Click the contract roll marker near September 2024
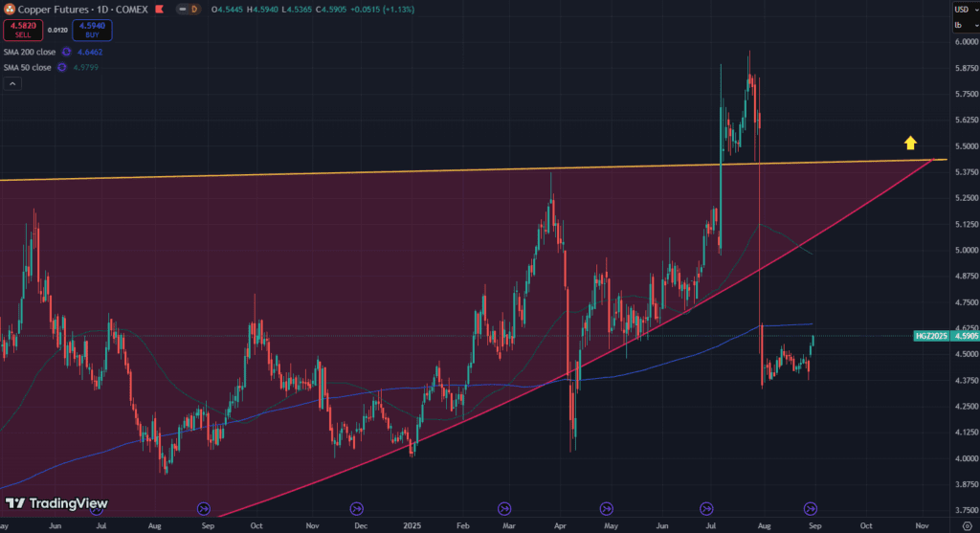The height and width of the screenshot is (533, 980). click(x=203, y=508)
